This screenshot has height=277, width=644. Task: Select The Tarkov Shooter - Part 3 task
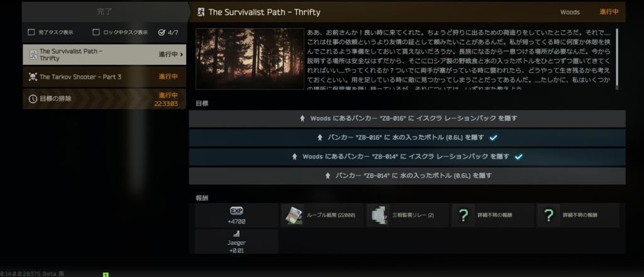(x=104, y=77)
